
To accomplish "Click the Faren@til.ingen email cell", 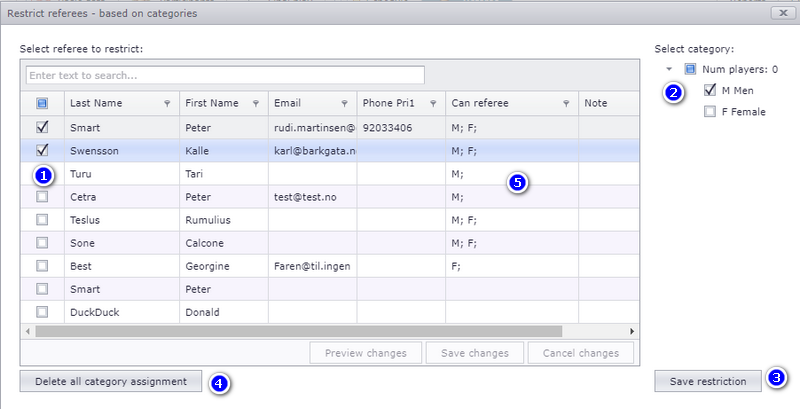I will (x=313, y=266).
